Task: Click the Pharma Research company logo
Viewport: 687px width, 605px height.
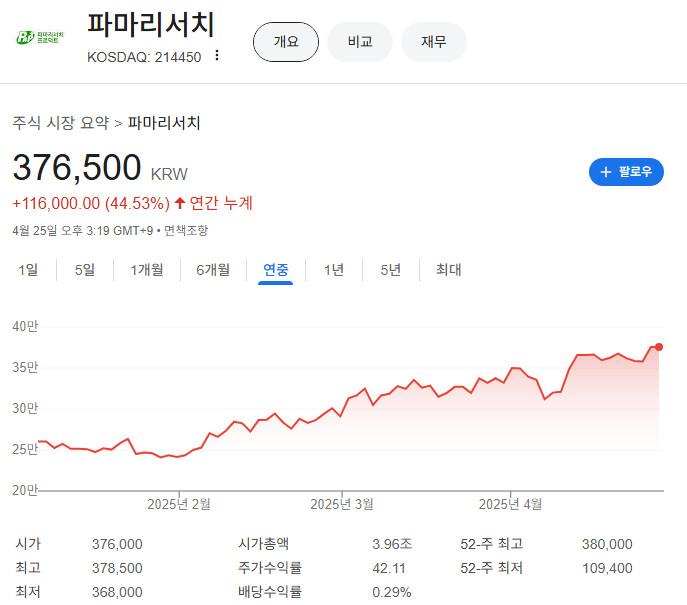Action: click(x=40, y=37)
